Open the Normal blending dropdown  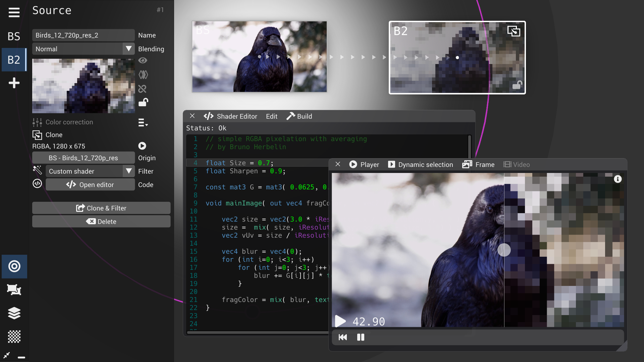tap(128, 49)
